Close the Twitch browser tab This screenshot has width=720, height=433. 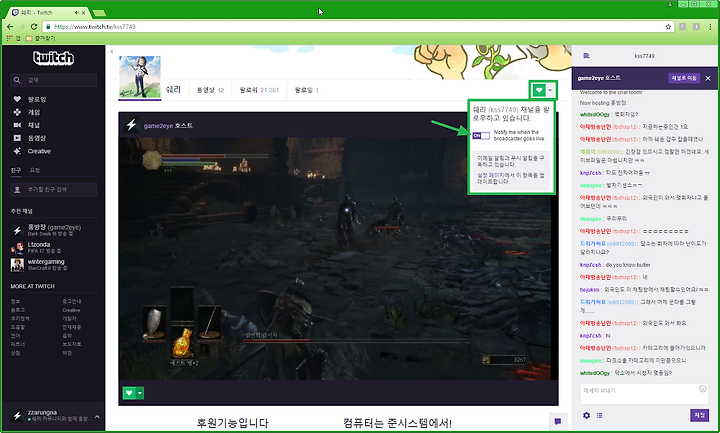(84, 12)
